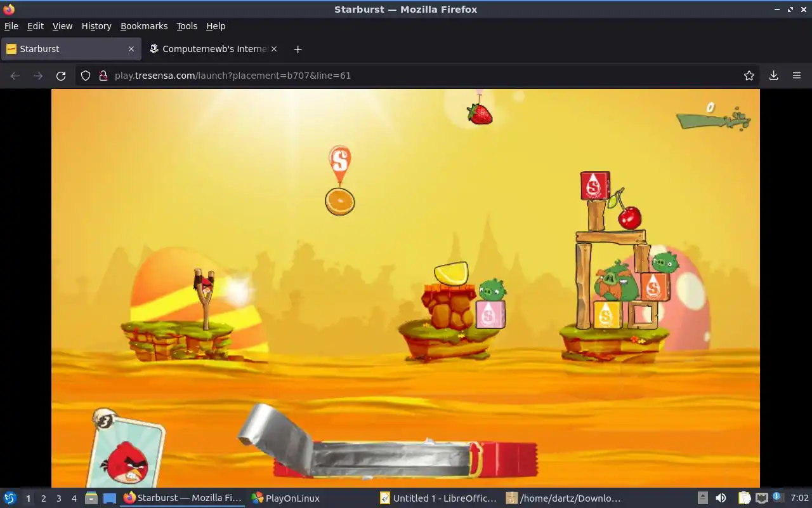812x508 pixels.
Task: Click the large mustached green pig
Action: 615,282
